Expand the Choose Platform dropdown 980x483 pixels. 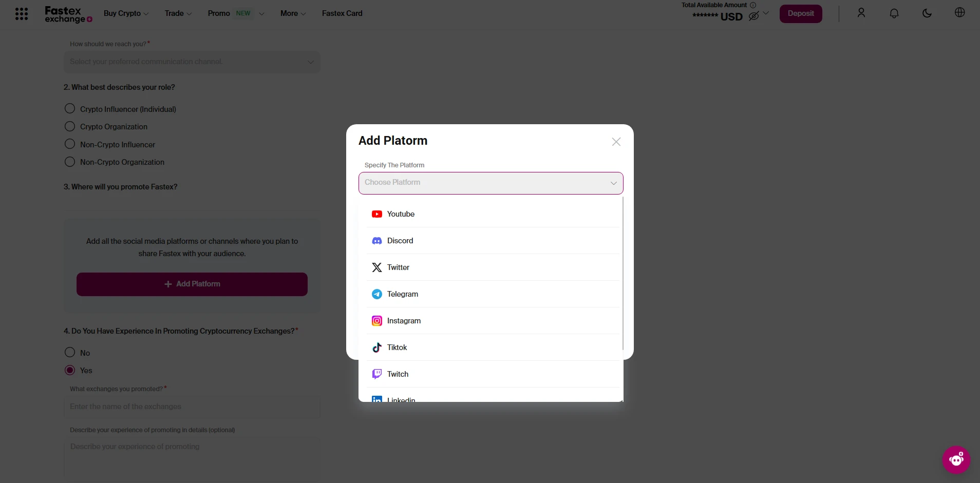491,183
